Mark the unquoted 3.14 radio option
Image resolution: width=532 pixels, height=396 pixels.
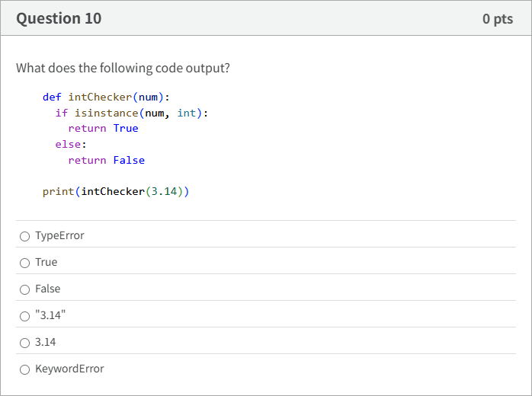click(x=24, y=343)
